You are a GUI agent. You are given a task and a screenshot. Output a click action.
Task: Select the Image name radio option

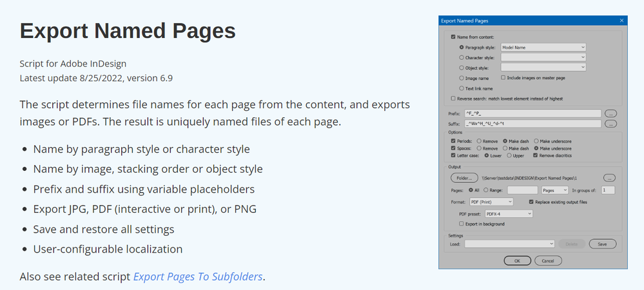(x=462, y=77)
